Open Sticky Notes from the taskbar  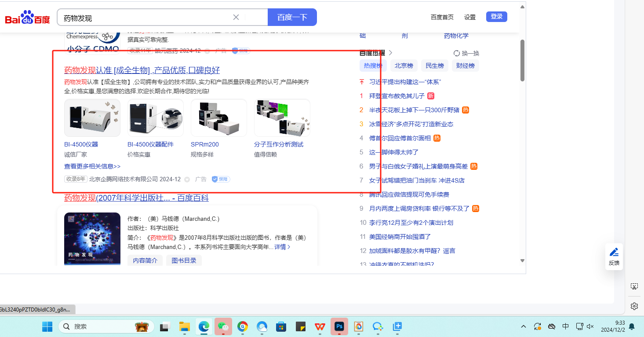(301, 326)
